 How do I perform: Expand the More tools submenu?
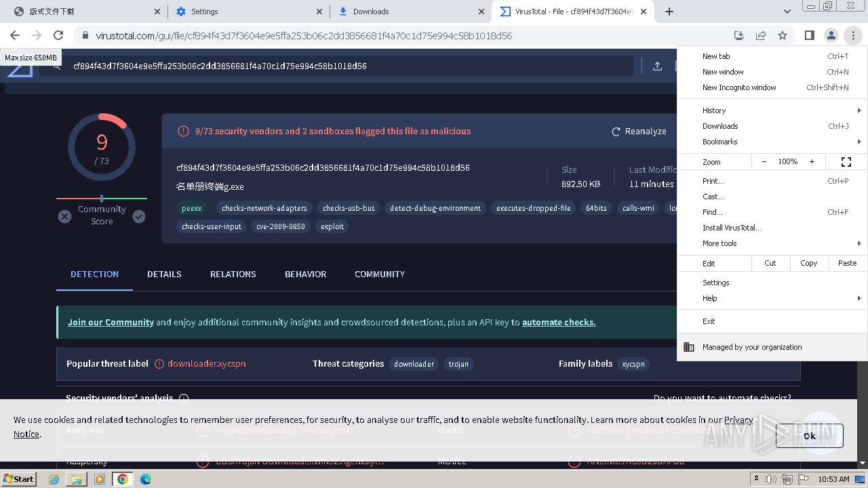pyautogui.click(x=772, y=243)
